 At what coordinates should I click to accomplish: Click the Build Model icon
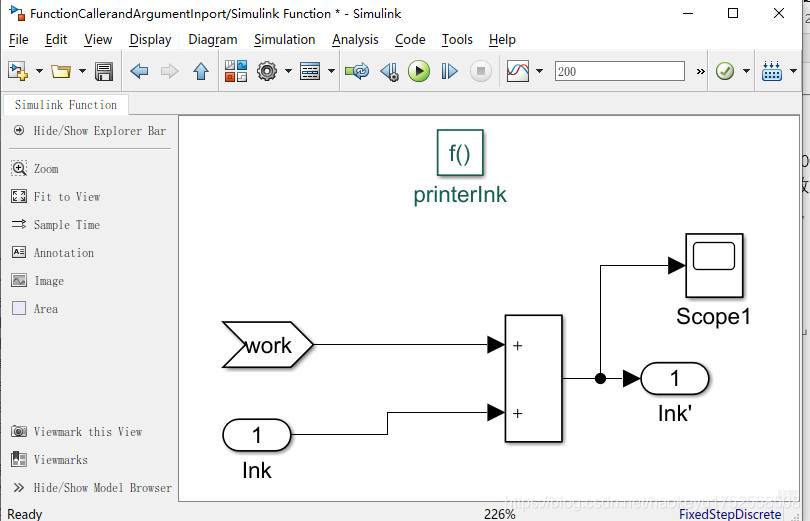772,71
